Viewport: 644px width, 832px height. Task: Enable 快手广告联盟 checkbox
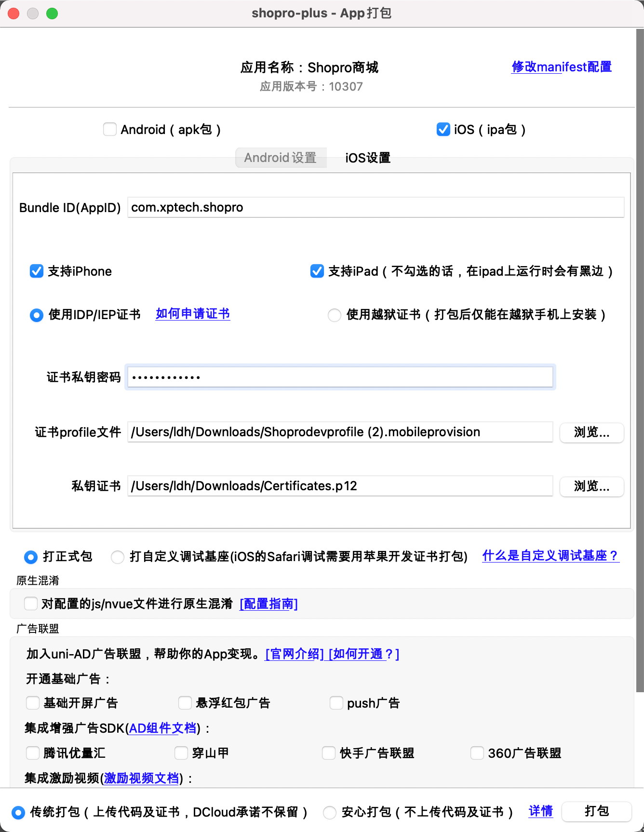click(x=329, y=753)
